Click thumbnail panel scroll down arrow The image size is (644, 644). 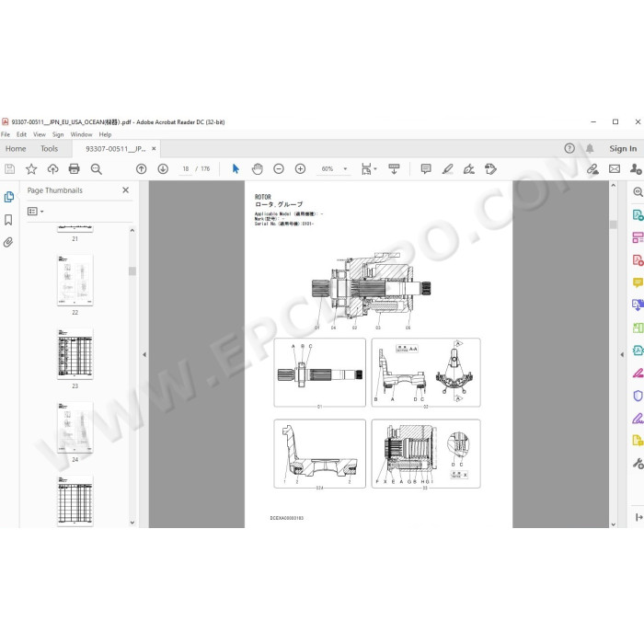point(132,523)
